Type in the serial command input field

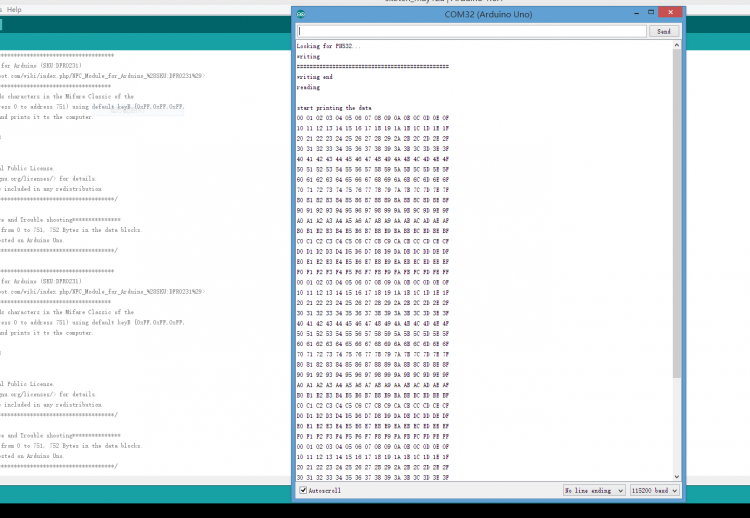pyautogui.click(x=471, y=31)
